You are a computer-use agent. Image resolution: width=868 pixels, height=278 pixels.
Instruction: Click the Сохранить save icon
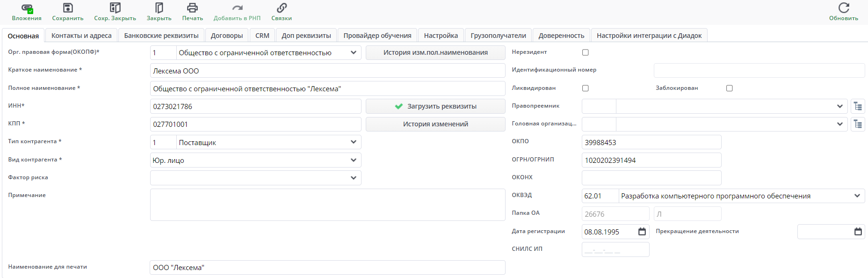68,8
